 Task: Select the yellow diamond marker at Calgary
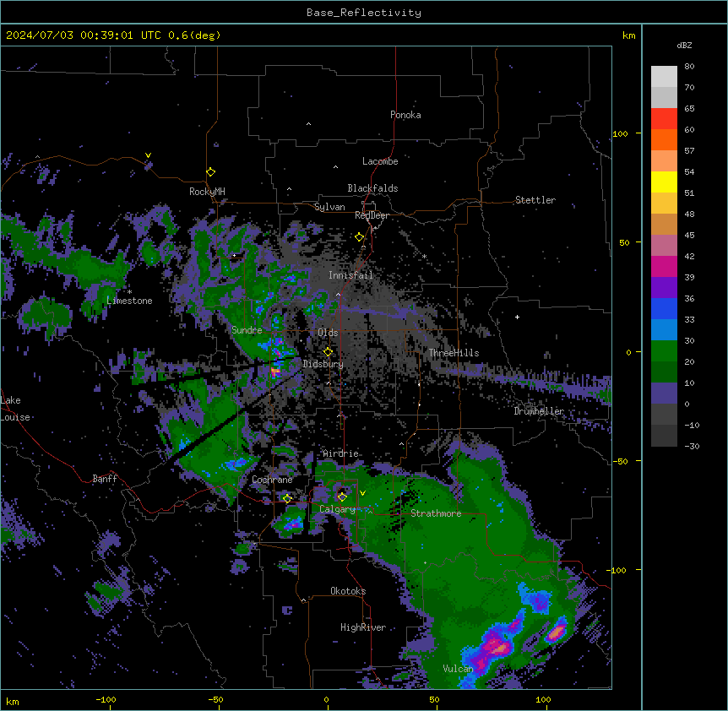[x=342, y=497]
